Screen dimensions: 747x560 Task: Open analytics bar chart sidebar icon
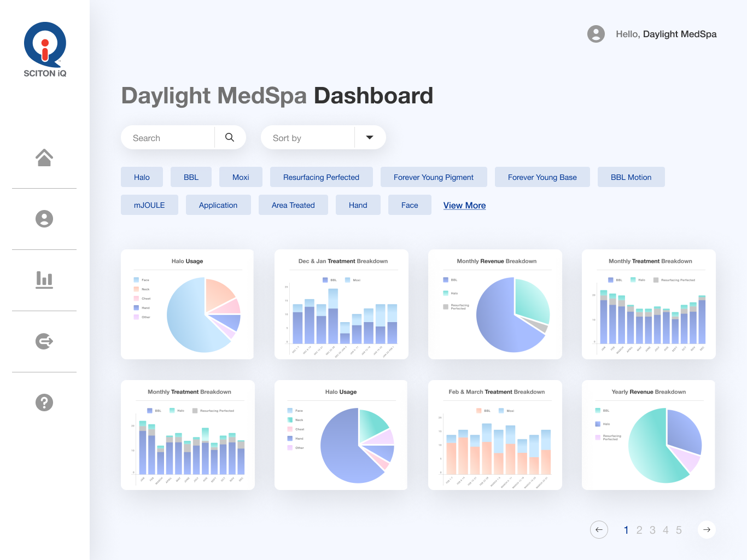tap(44, 280)
